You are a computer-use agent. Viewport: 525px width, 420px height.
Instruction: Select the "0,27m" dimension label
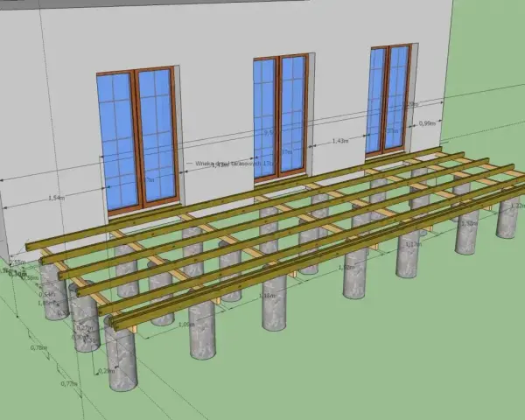[85, 327]
